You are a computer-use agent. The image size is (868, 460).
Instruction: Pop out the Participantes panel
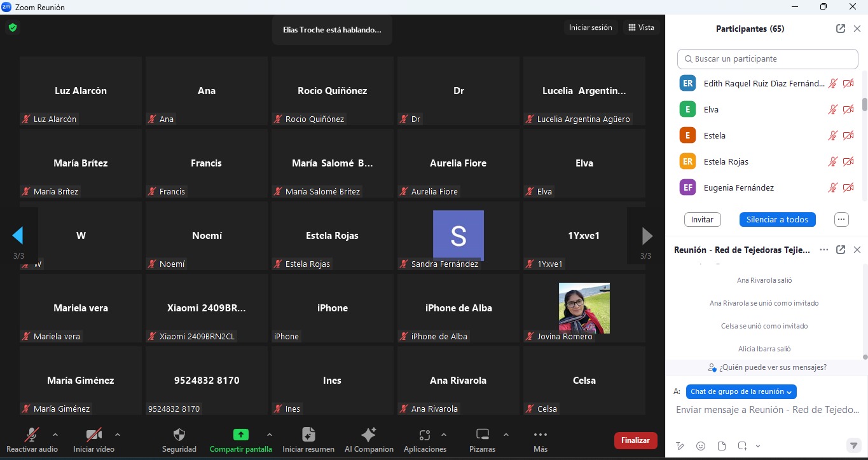point(841,29)
